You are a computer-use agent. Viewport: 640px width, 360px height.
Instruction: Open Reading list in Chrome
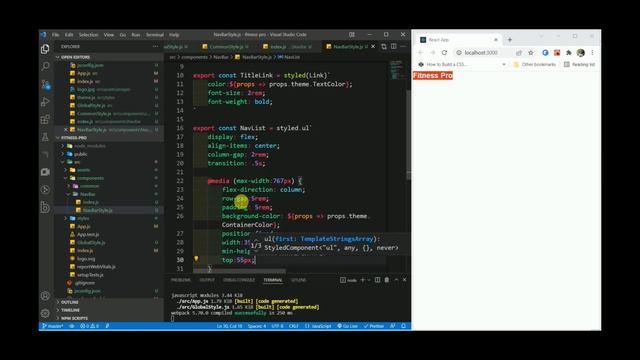coord(580,64)
